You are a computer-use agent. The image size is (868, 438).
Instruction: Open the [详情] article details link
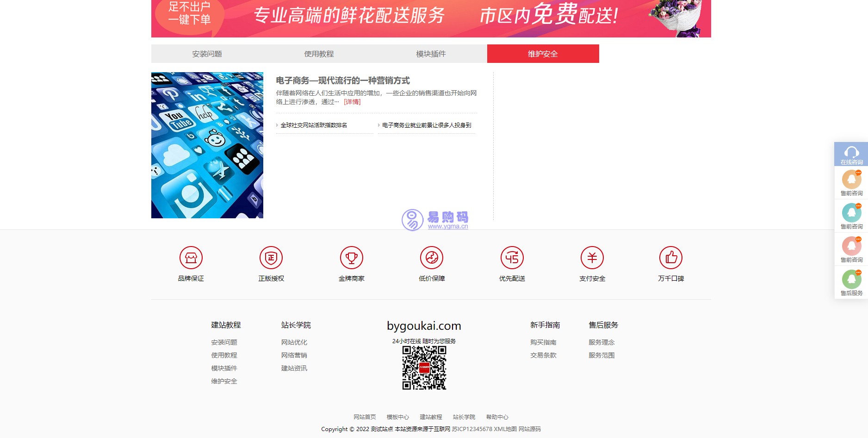click(352, 102)
